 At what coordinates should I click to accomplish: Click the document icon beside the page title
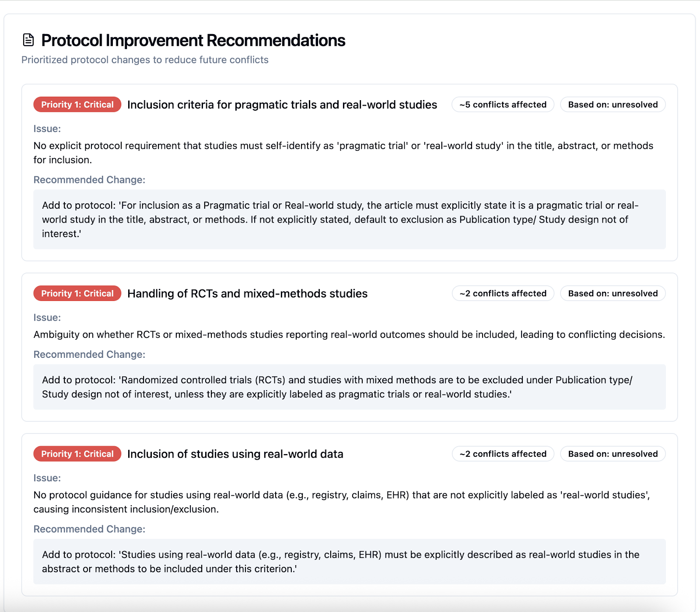(x=28, y=40)
